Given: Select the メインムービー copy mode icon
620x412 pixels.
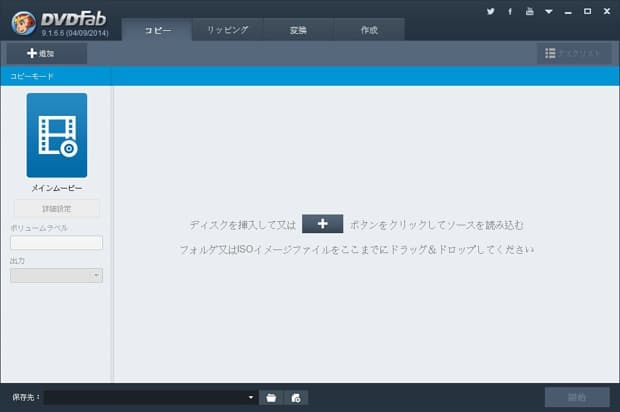Looking at the screenshot, I should 57,135.
